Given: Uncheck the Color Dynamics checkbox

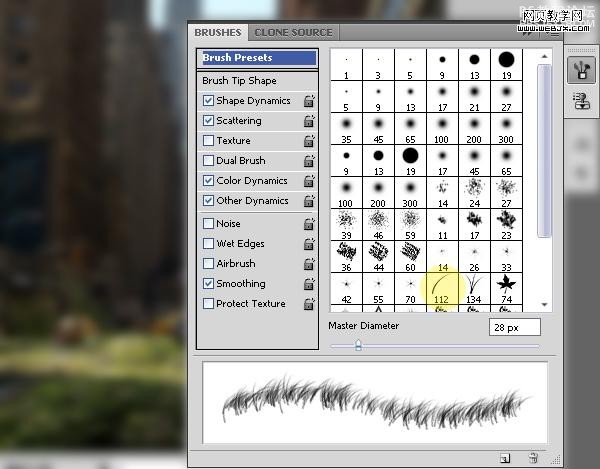Looking at the screenshot, I should click(x=208, y=180).
